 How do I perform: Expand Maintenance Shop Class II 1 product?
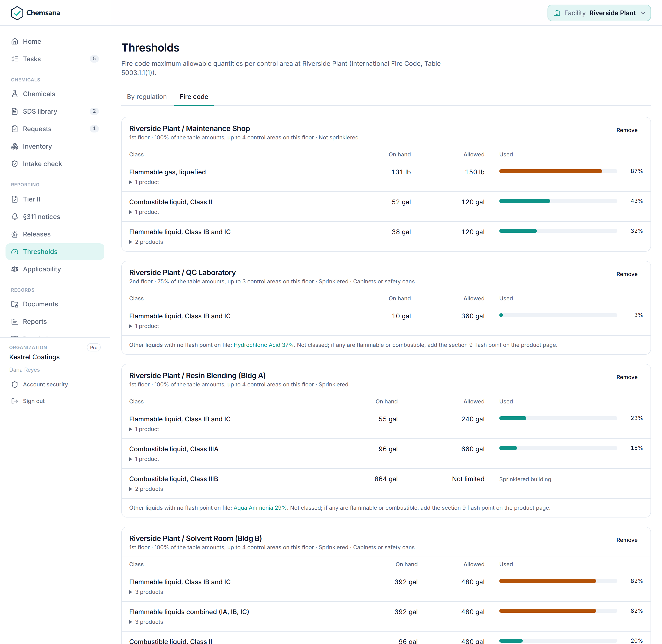pyautogui.click(x=144, y=212)
